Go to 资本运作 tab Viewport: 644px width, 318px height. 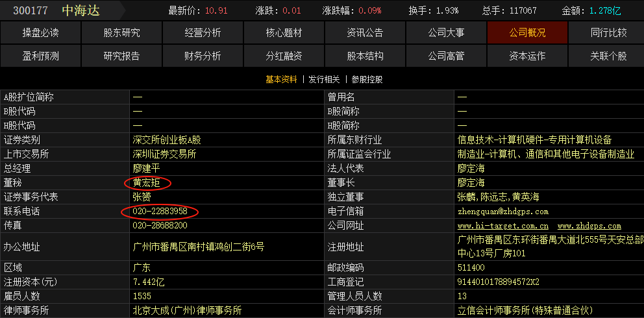pyautogui.click(x=527, y=56)
